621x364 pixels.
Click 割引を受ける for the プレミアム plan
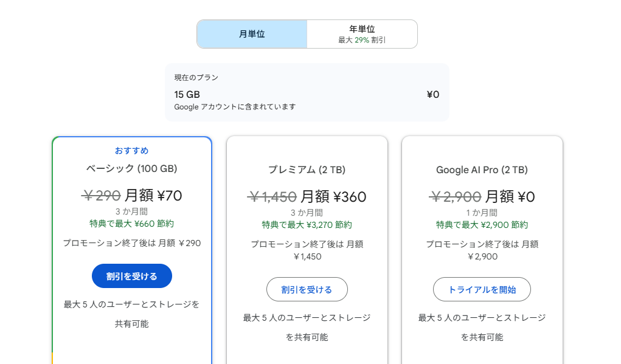307,289
